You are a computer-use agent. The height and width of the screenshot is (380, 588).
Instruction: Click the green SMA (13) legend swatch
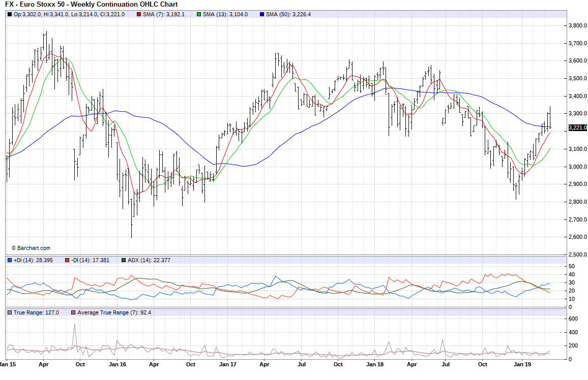(199, 14)
